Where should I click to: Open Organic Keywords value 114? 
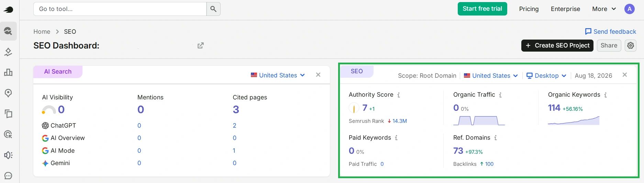click(x=554, y=108)
